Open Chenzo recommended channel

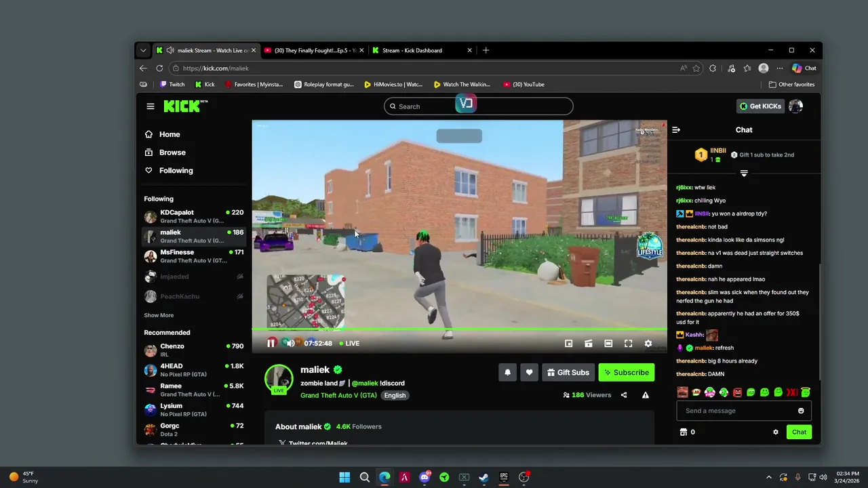[194, 350]
